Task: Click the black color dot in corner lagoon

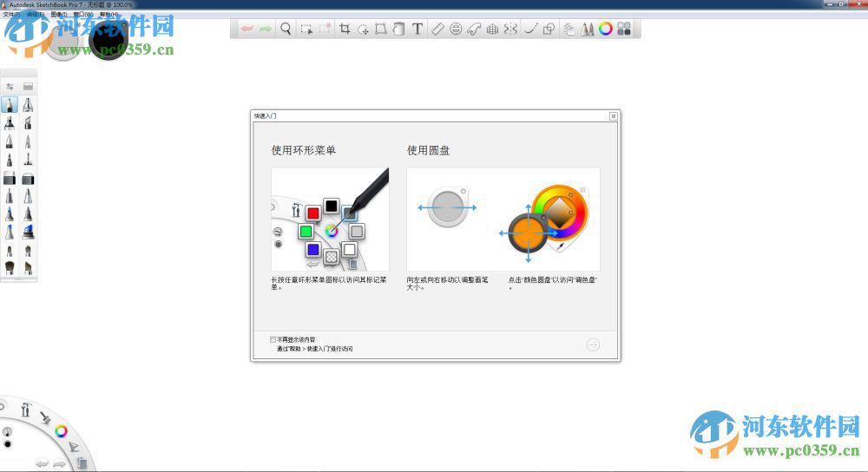Action: [x=8, y=443]
